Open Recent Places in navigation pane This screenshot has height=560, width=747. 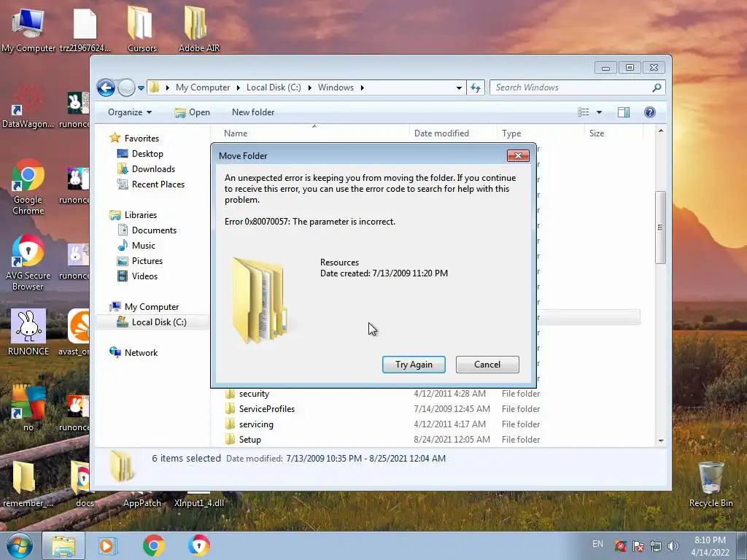[150, 184]
